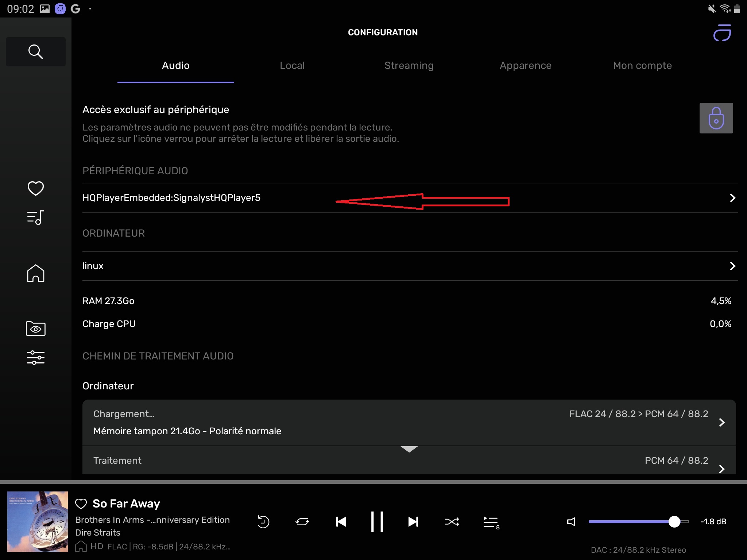The image size is (747, 560).
Task: Click the local home icon beside HD
Action: [x=81, y=546]
